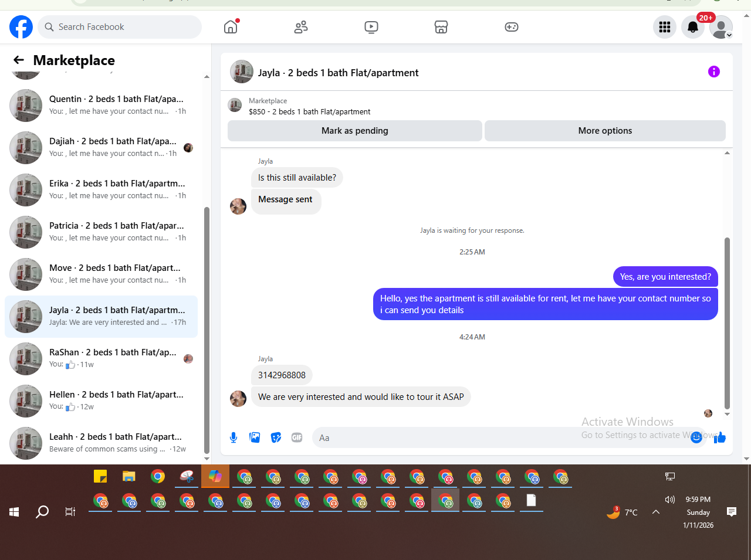Click the conversation list scrollbar up arrow
The width and height of the screenshot is (751, 560).
207,77
